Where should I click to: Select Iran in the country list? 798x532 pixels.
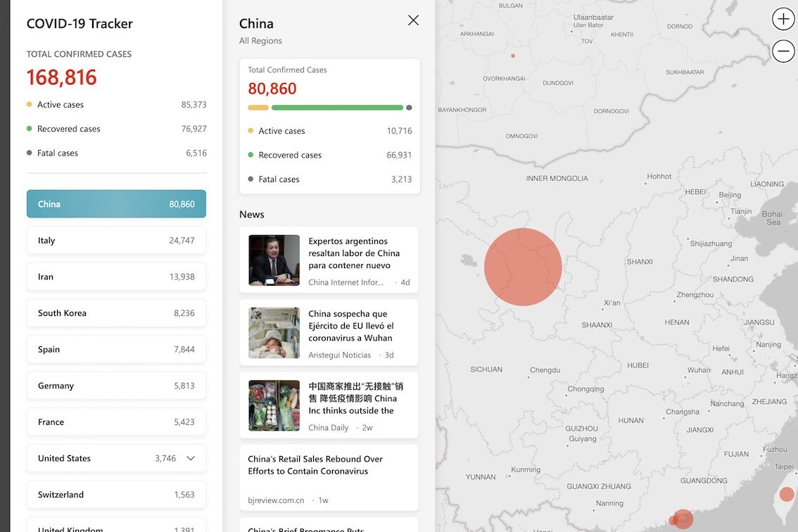coord(116,277)
